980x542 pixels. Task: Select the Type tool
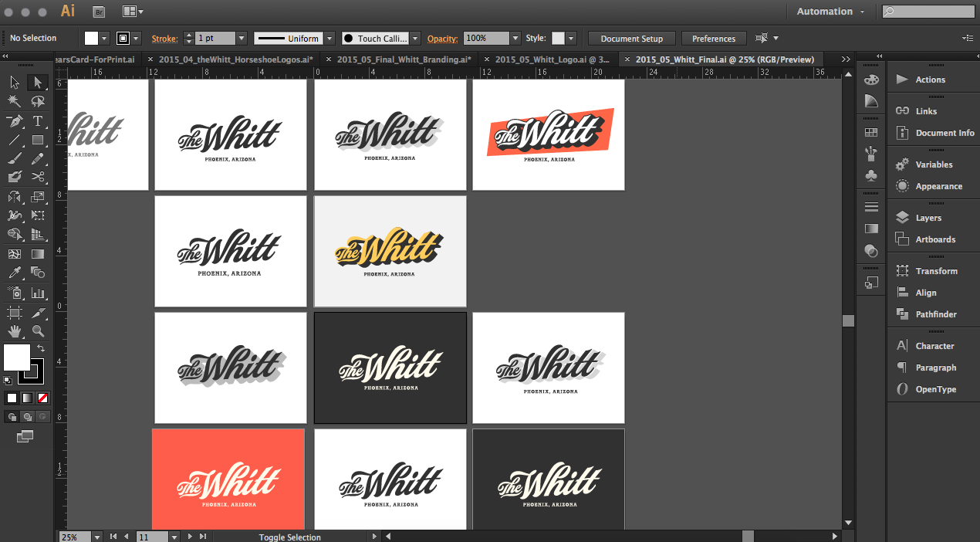click(x=37, y=121)
